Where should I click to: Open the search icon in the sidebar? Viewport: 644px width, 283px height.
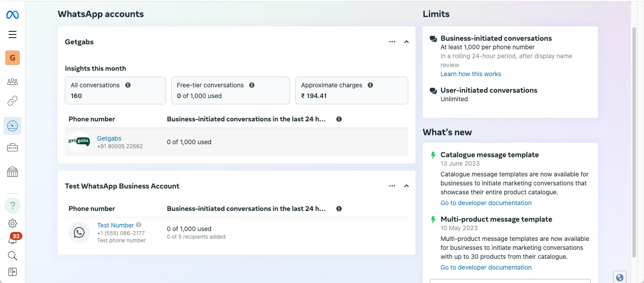tap(13, 256)
